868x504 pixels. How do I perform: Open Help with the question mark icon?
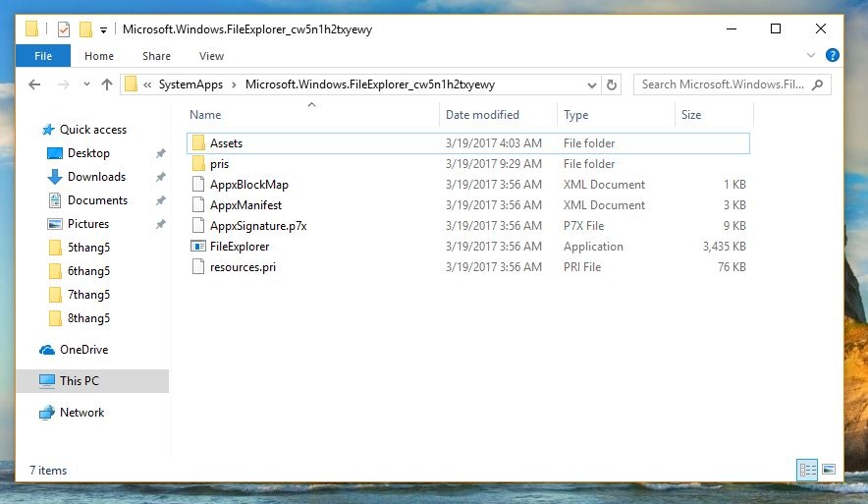pos(832,55)
